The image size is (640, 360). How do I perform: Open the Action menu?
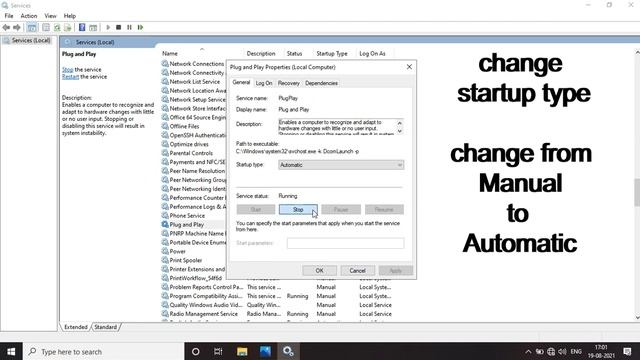tap(29, 16)
